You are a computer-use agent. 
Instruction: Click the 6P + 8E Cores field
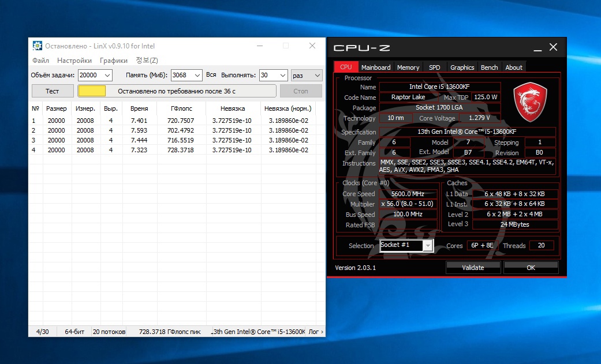click(482, 245)
